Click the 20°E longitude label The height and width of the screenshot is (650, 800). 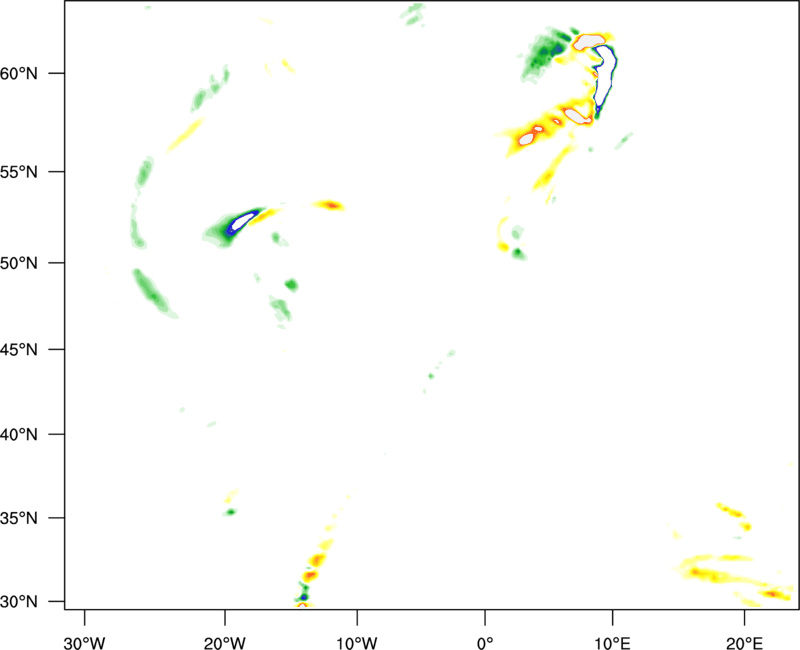click(744, 643)
